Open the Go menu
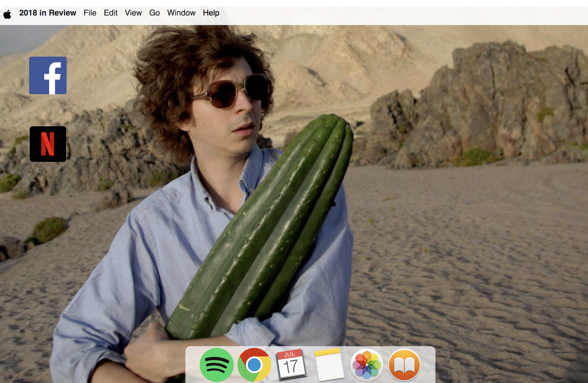588x383 pixels. (x=154, y=13)
